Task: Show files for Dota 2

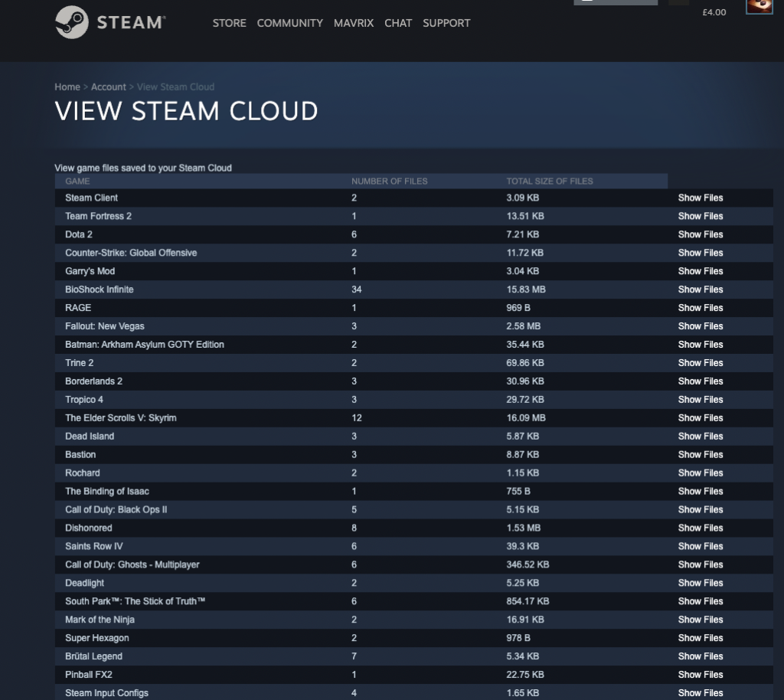Action: click(701, 234)
